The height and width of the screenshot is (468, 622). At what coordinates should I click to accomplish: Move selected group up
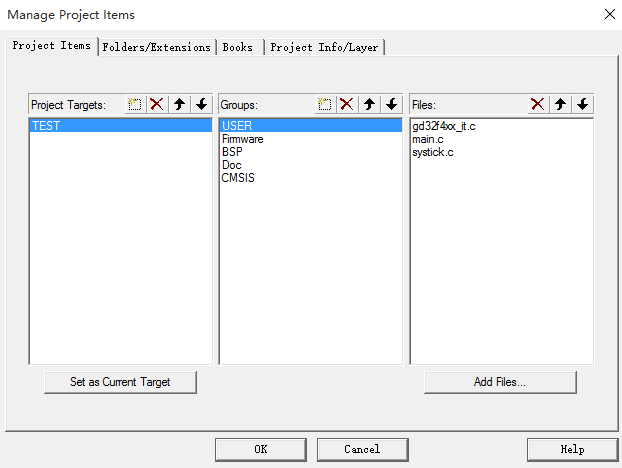point(369,105)
